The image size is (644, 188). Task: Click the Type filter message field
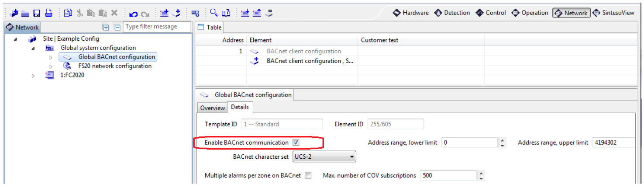point(156,27)
